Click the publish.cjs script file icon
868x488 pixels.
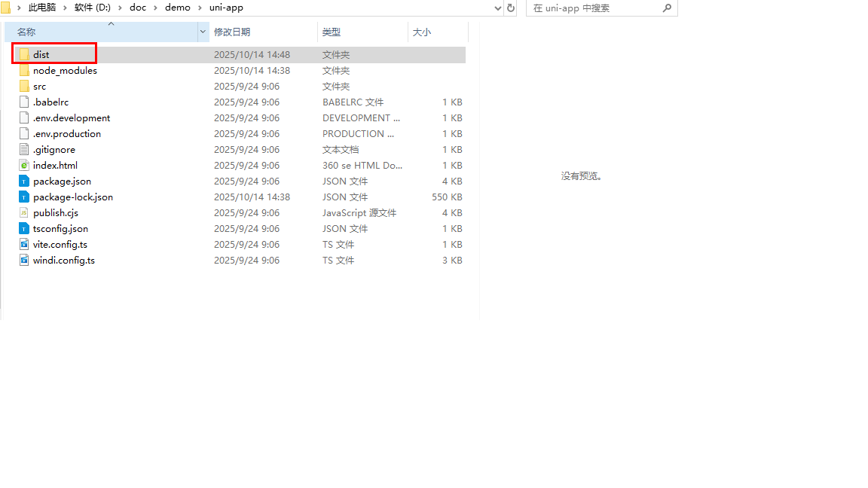coord(24,212)
